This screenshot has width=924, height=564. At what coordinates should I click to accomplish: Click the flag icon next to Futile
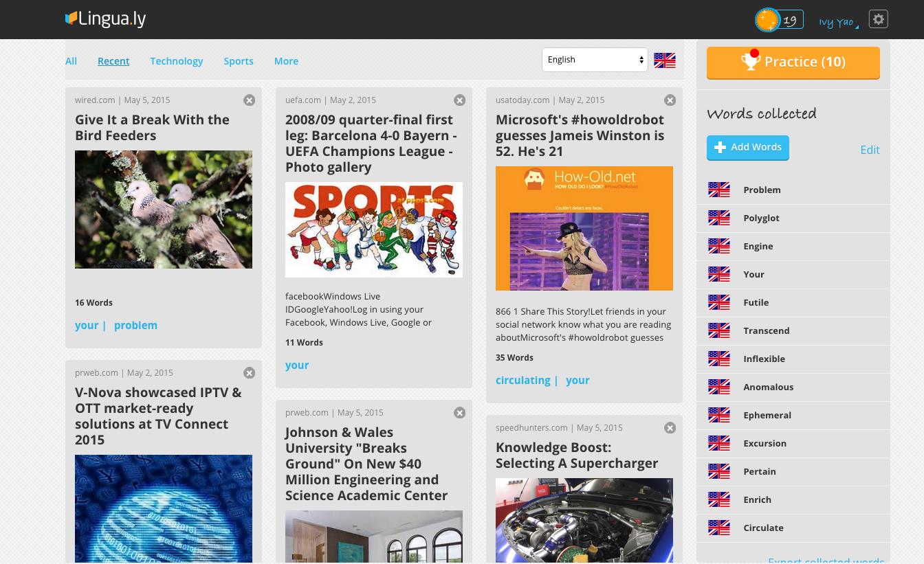click(x=719, y=302)
